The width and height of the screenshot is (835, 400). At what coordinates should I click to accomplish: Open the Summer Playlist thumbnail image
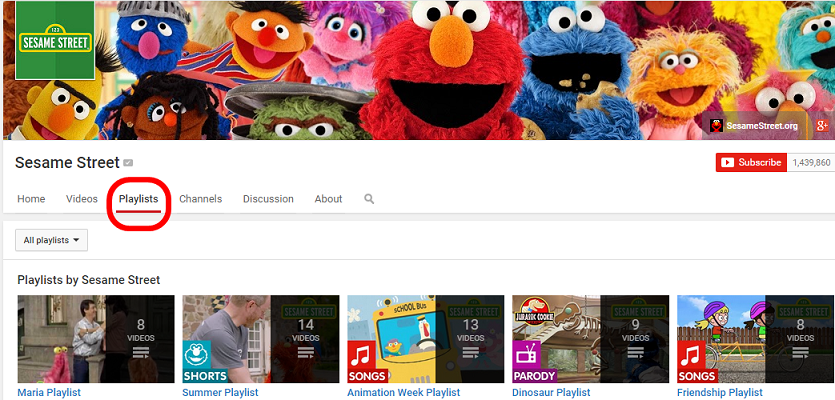click(261, 339)
